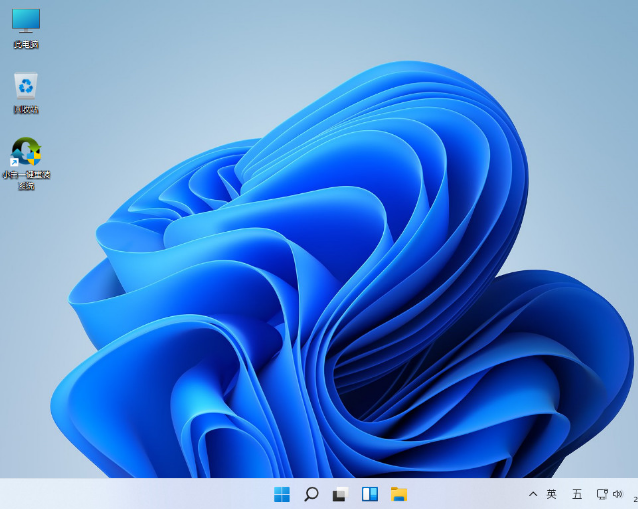Open network status from system tray

tap(602, 494)
